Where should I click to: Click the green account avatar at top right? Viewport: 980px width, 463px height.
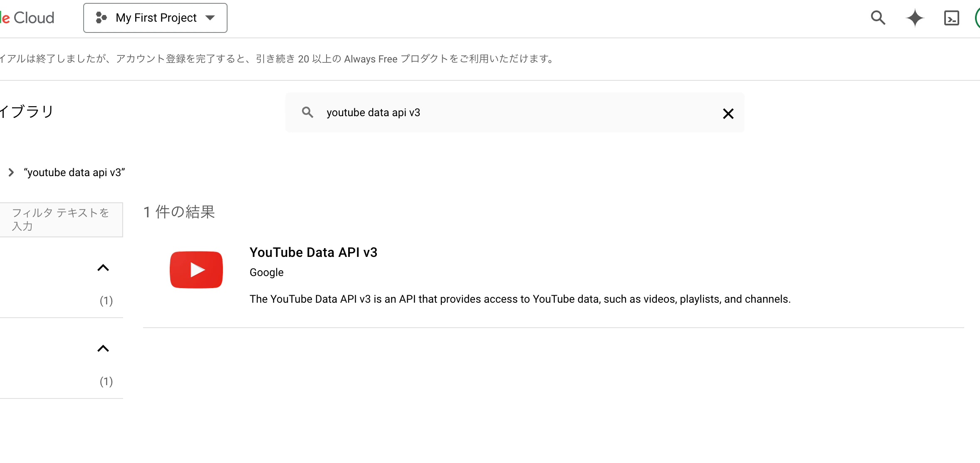coord(977,18)
